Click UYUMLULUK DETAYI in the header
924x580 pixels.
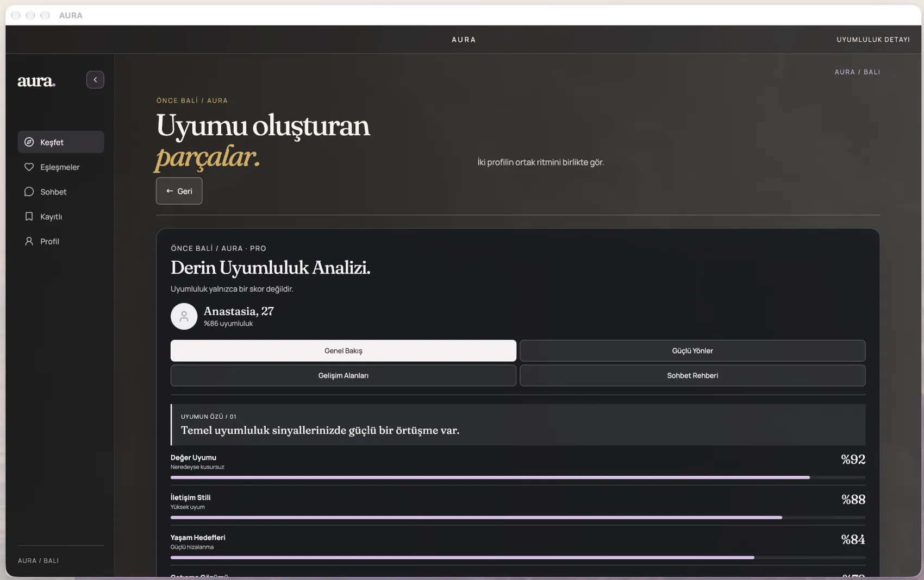(x=873, y=40)
